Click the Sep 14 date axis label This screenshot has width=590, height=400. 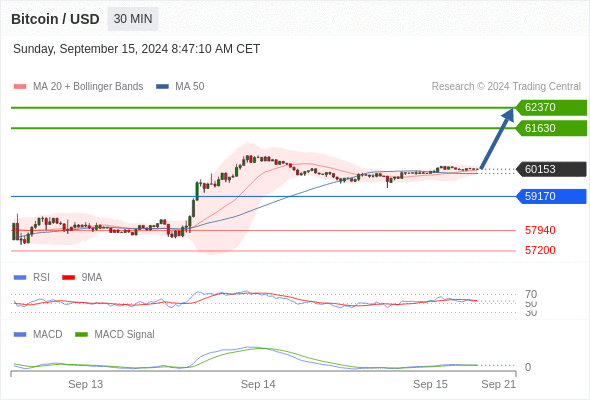258,384
